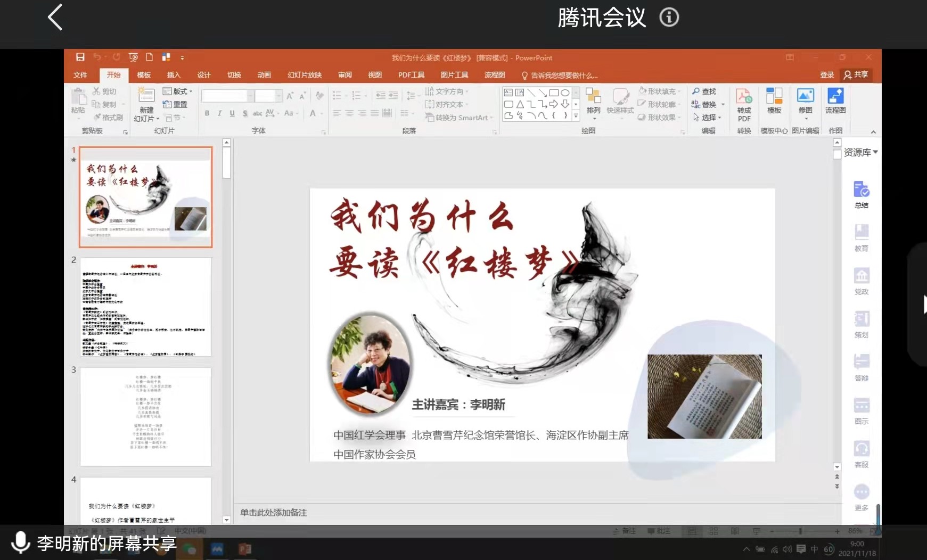Toggle bold formatting
The height and width of the screenshot is (560, 927).
click(x=207, y=113)
